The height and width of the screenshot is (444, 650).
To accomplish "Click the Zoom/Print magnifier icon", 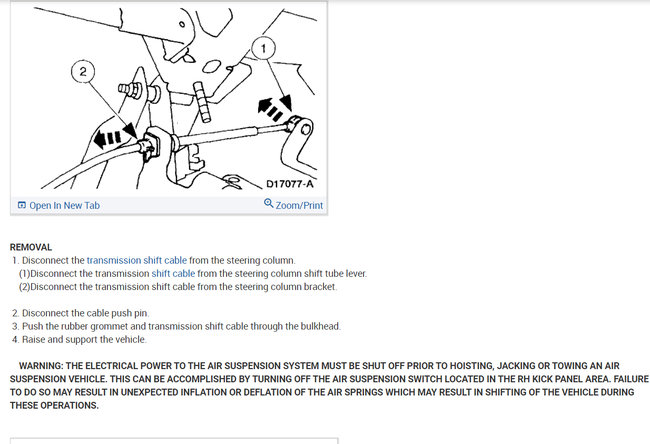I will 268,203.
